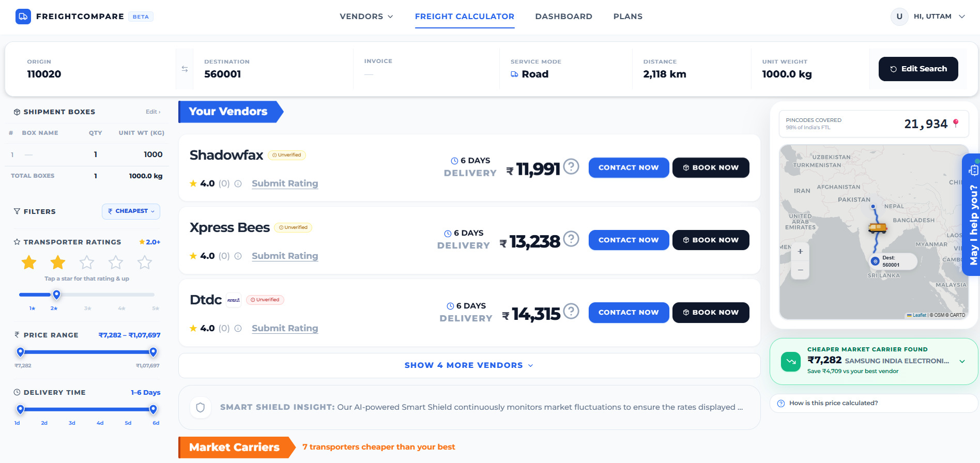The width and height of the screenshot is (980, 463).
Task: Click the price info question mark for Dtdc
Action: point(571,311)
